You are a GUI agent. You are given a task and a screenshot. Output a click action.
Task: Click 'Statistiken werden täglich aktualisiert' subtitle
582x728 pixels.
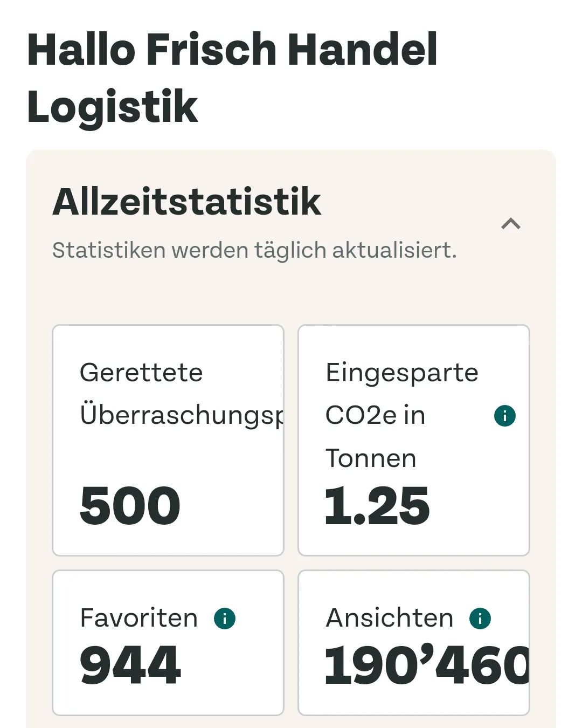pyautogui.click(x=254, y=250)
